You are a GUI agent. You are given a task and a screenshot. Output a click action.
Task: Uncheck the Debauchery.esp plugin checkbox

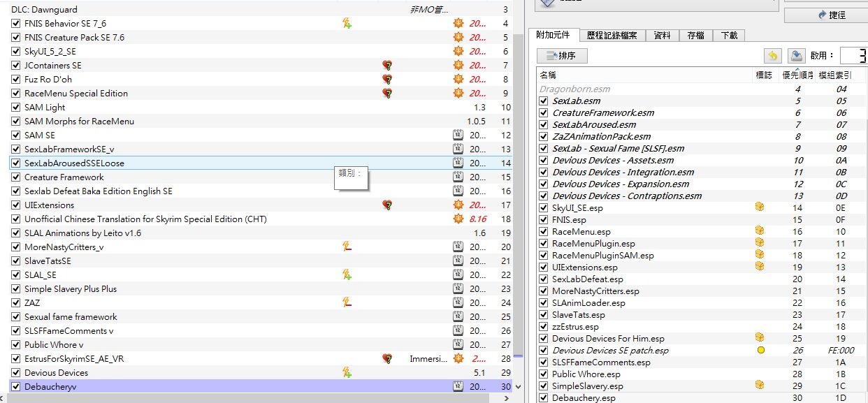(544, 397)
